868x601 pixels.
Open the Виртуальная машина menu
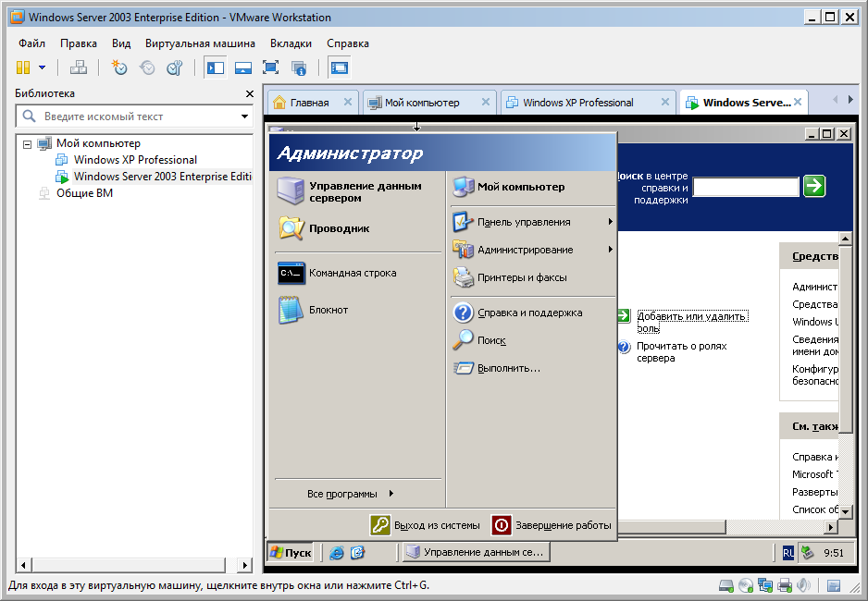click(x=200, y=43)
